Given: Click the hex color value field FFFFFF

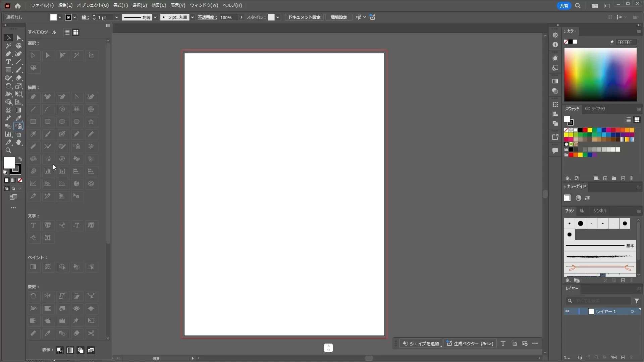Looking at the screenshot, I should pos(626,42).
